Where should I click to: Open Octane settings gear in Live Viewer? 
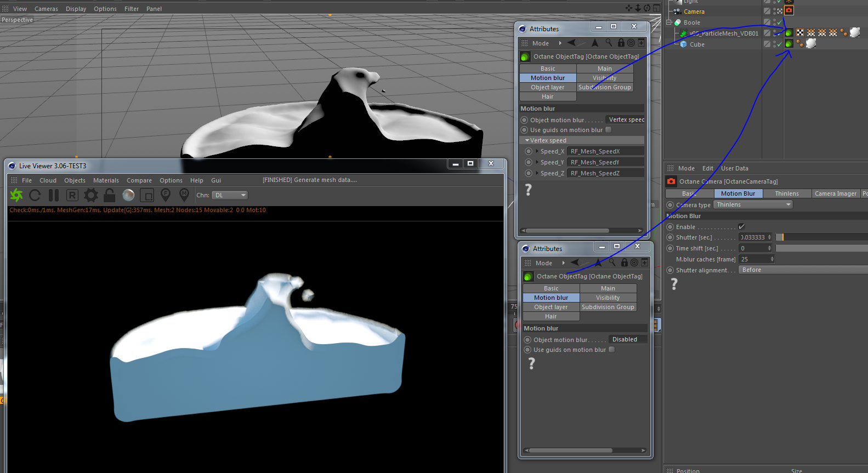(91, 195)
